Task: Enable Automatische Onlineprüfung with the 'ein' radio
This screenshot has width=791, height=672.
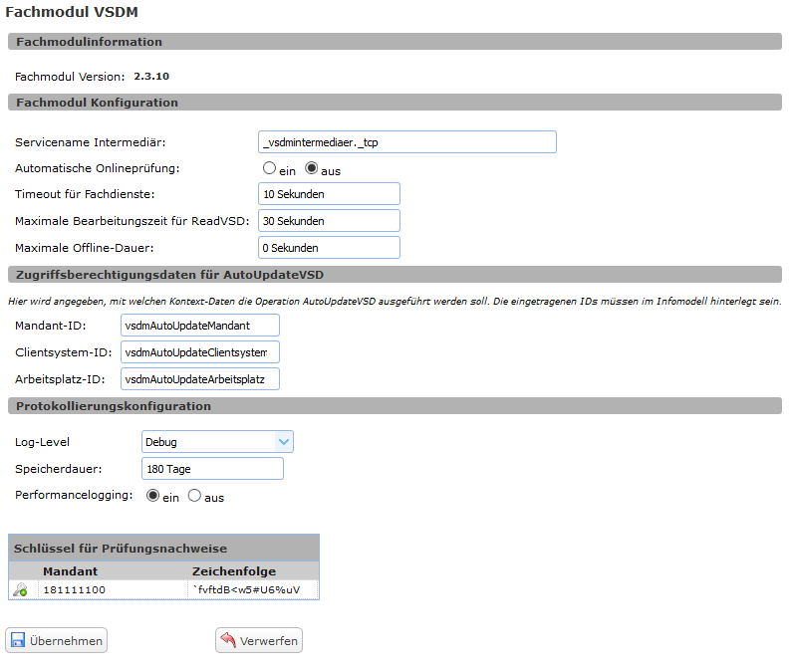Action: [x=269, y=169]
